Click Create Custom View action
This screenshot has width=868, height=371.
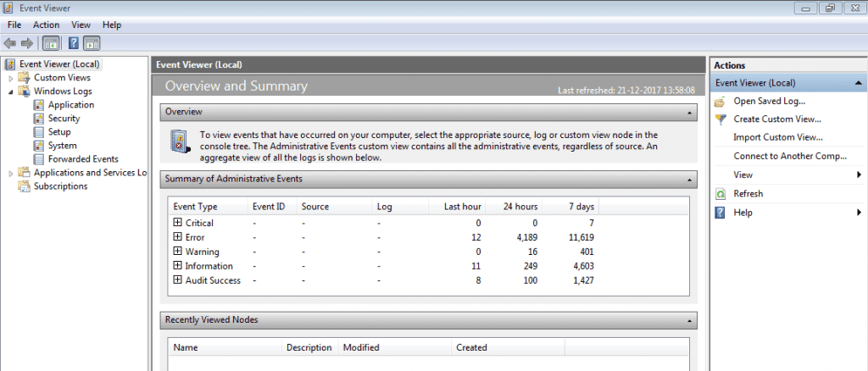(x=776, y=119)
